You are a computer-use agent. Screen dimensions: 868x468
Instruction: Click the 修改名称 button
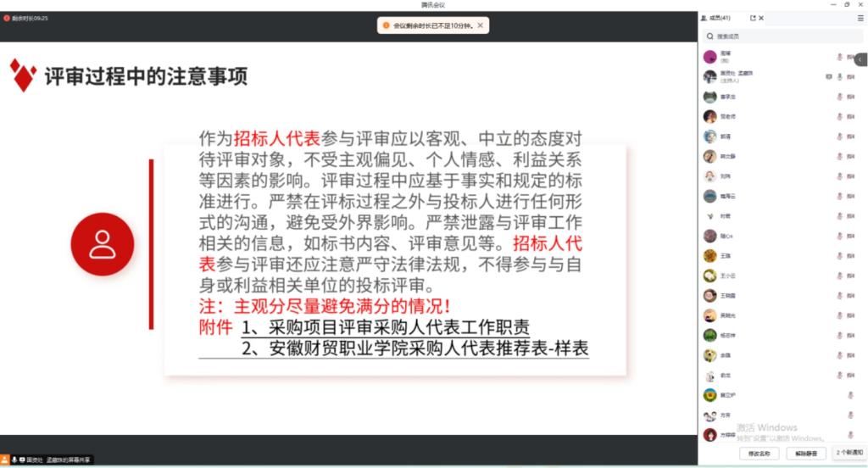point(759,454)
